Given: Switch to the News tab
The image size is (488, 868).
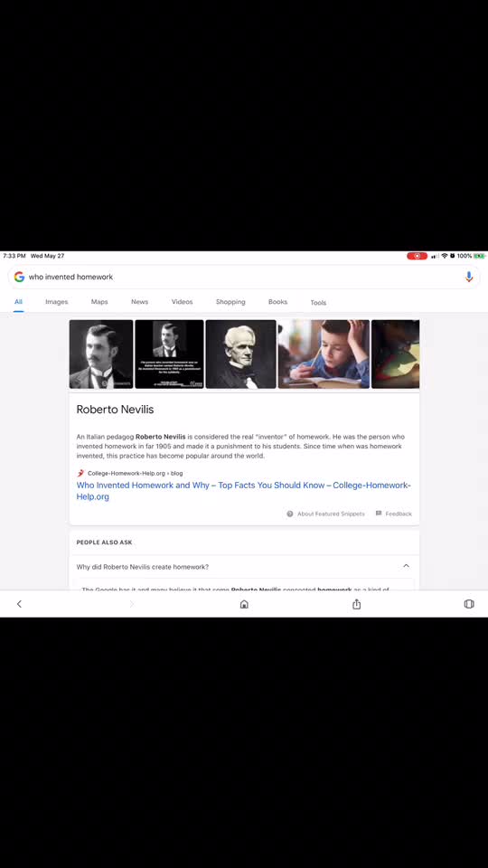Looking at the screenshot, I should (x=139, y=302).
